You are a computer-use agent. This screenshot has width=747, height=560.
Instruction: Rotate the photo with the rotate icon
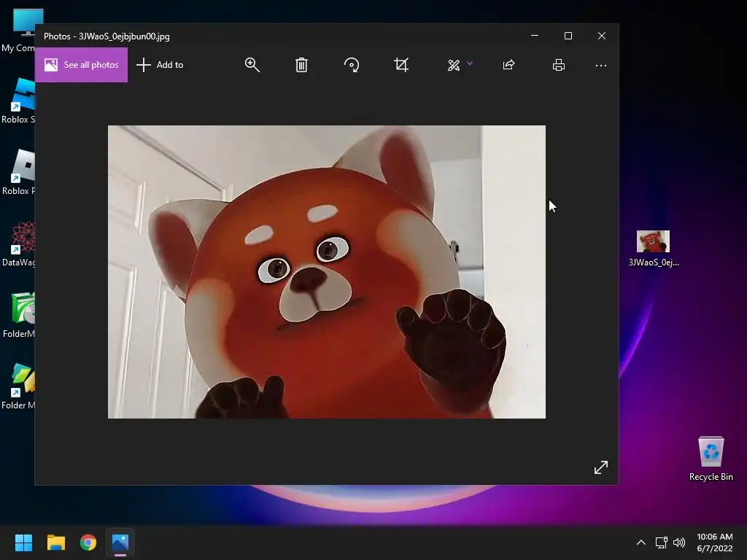(352, 65)
